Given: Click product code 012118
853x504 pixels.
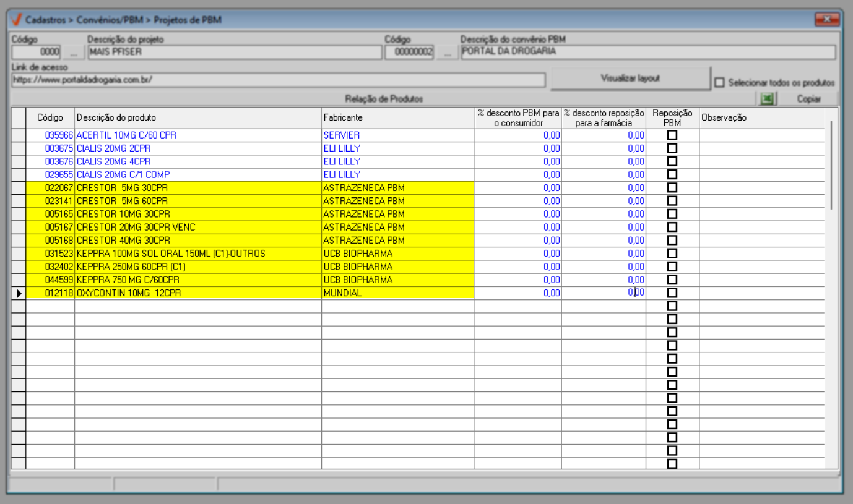Looking at the screenshot, I should pyautogui.click(x=59, y=293).
